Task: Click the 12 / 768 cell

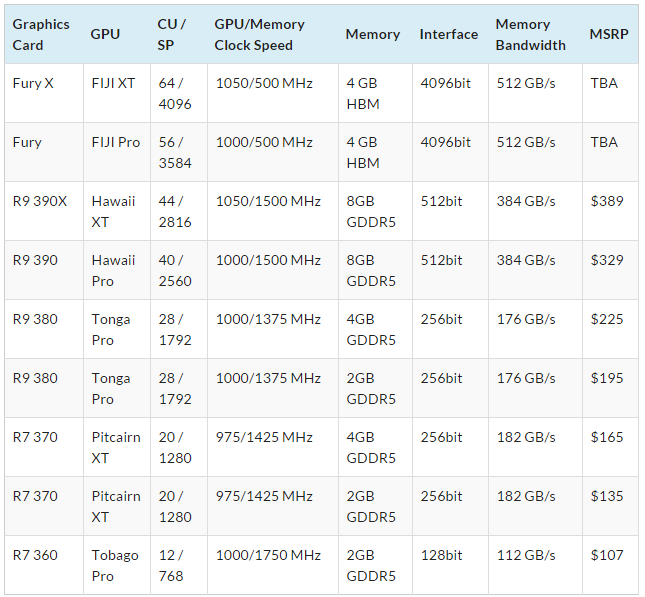Action: point(179,565)
